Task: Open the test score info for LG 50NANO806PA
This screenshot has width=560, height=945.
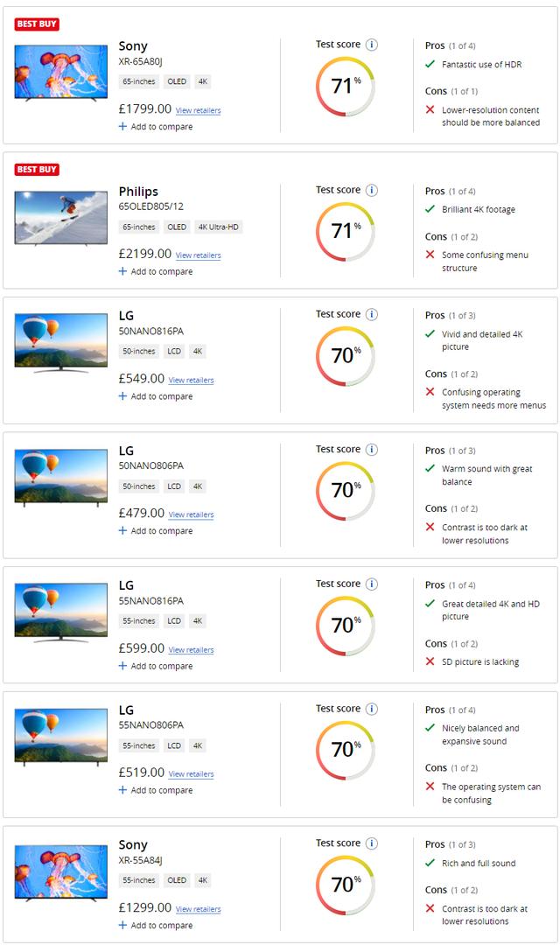Action: (372, 450)
